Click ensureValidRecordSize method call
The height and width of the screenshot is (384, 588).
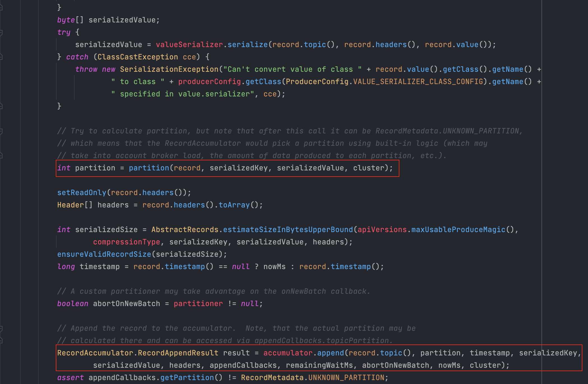104,254
